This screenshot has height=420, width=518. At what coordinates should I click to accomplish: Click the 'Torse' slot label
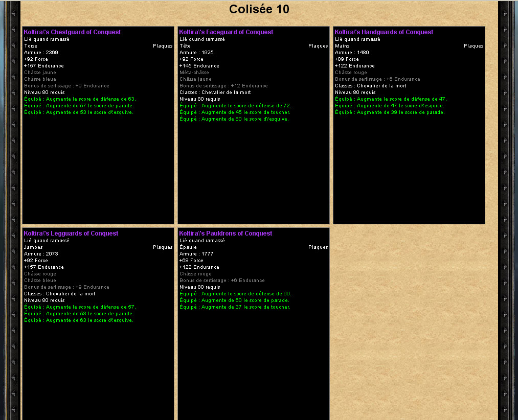pyautogui.click(x=30, y=46)
